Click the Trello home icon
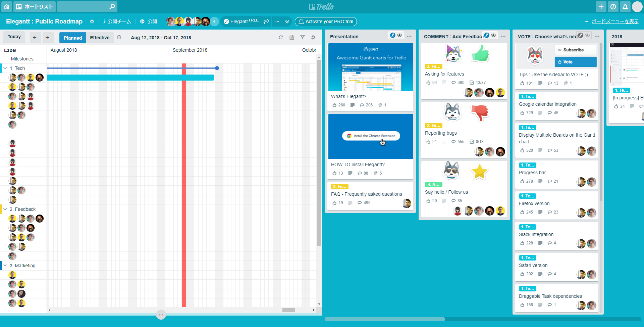644x327 pixels. (7, 7)
